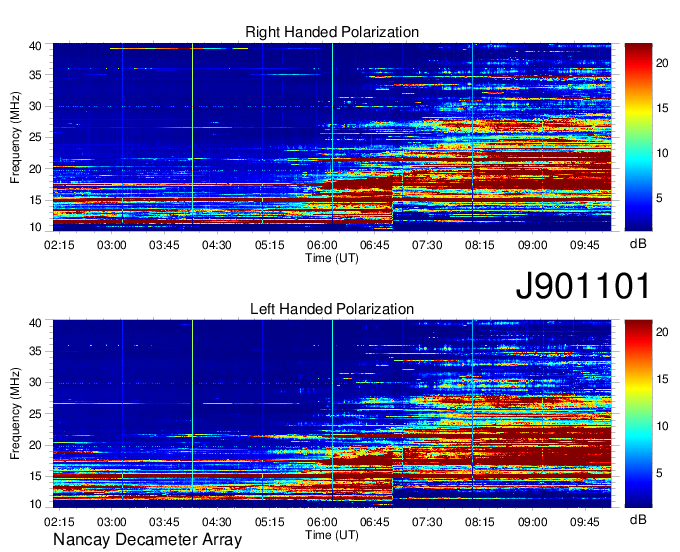Click time tick 07:30 under Right Handed plot
680x552 pixels.
tap(427, 245)
